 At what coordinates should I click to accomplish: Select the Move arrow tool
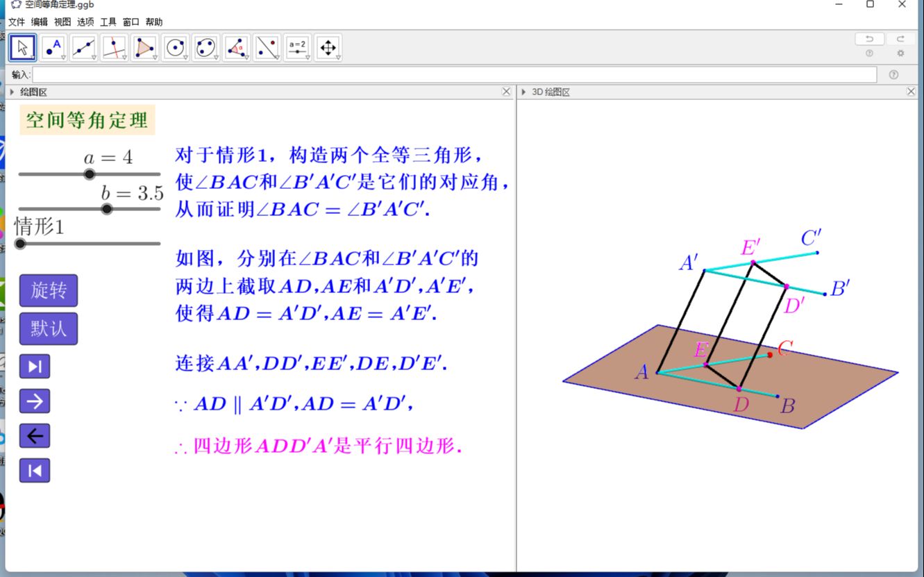click(22, 48)
